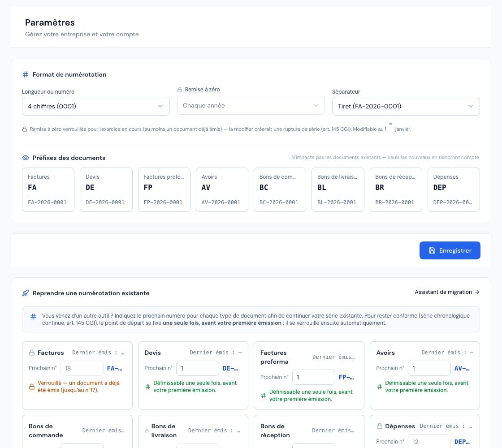This screenshot has height=448, width=502.
Task: Click the lock icon before the reset-locked notice
Action: 24,129
